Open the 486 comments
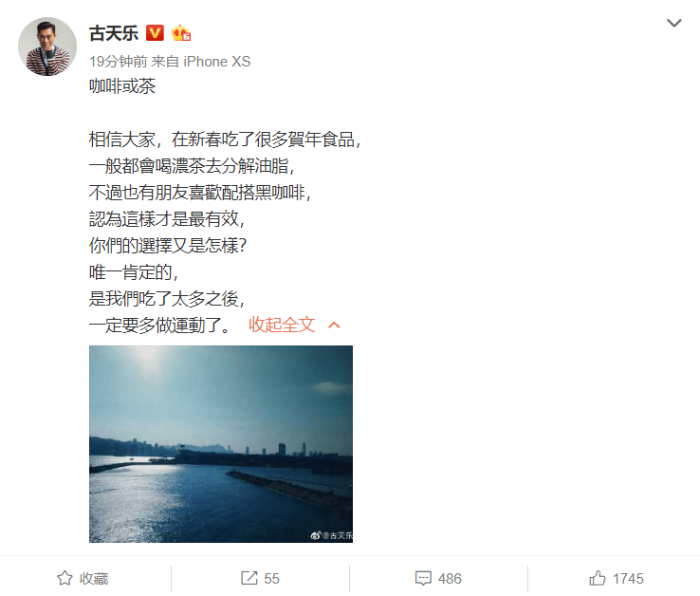Screen dimensions: 700x596 coord(450,579)
